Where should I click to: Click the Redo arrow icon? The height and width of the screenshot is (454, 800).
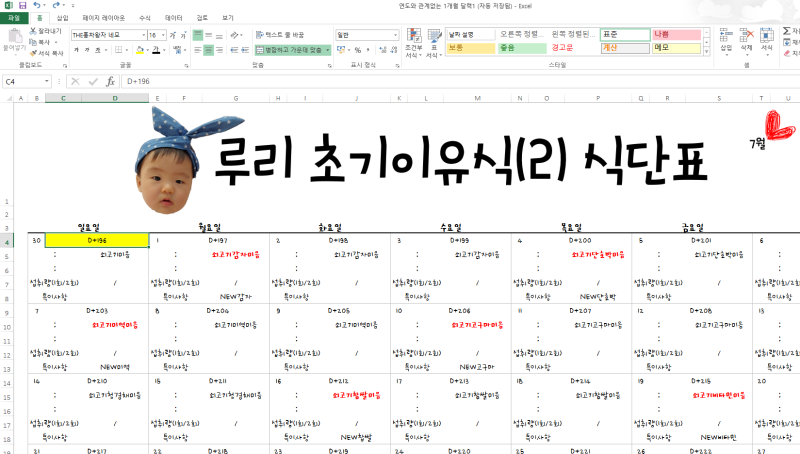click(x=56, y=6)
